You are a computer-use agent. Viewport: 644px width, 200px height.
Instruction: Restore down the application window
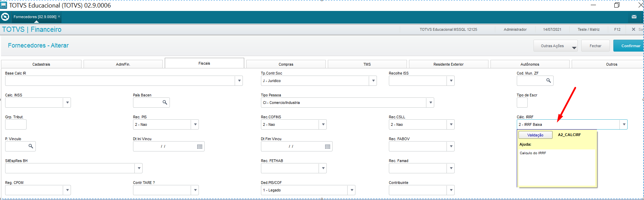[x=617, y=5]
